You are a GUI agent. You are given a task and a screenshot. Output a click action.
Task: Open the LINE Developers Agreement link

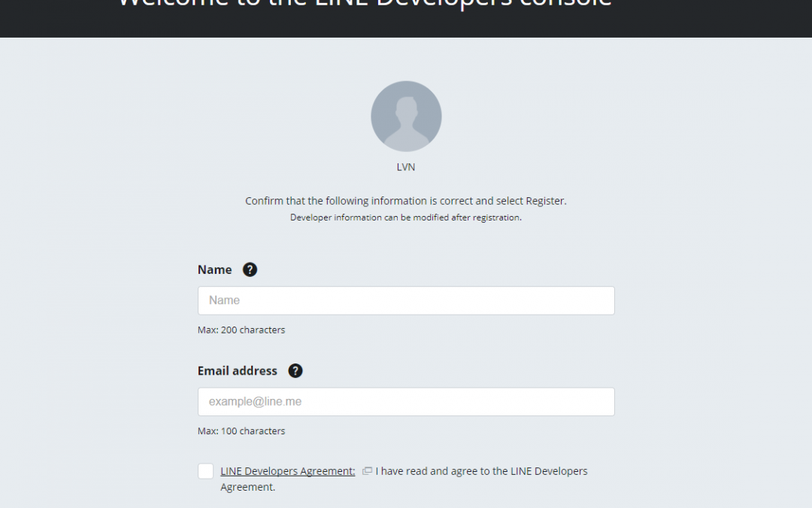tap(288, 470)
